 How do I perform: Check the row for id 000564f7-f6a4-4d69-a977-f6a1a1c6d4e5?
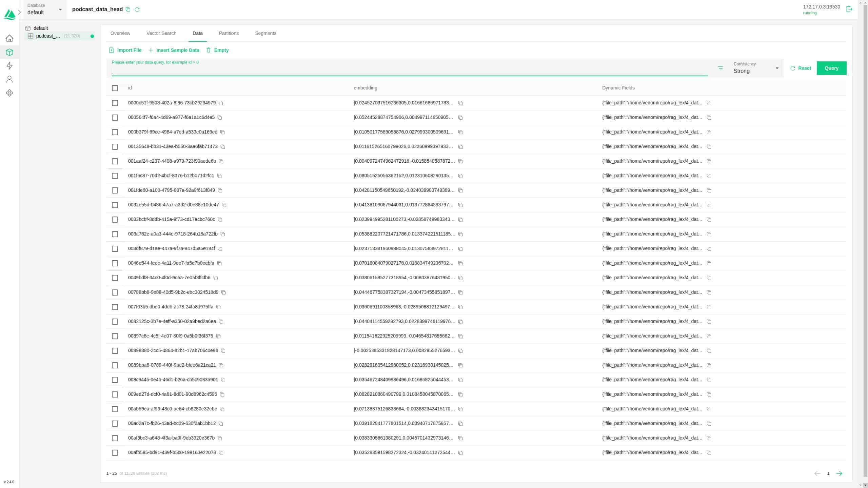115,118
